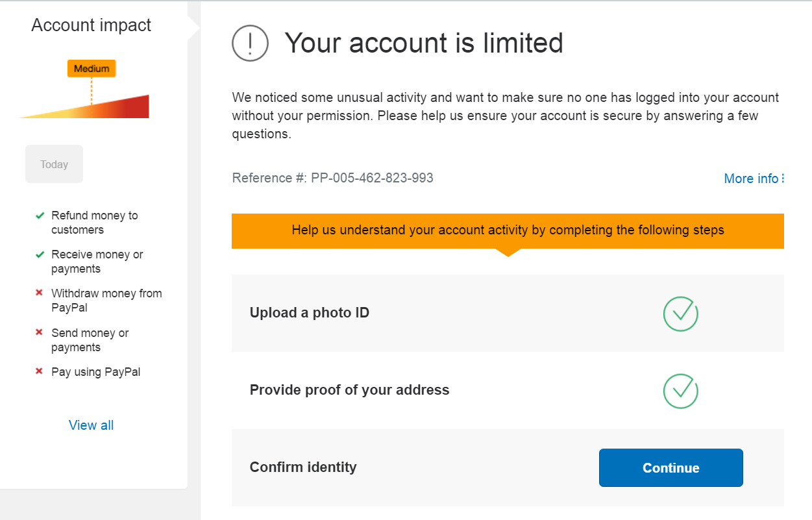Click the Account impact panel heading
The width and height of the screenshot is (812, 520).
[92, 25]
